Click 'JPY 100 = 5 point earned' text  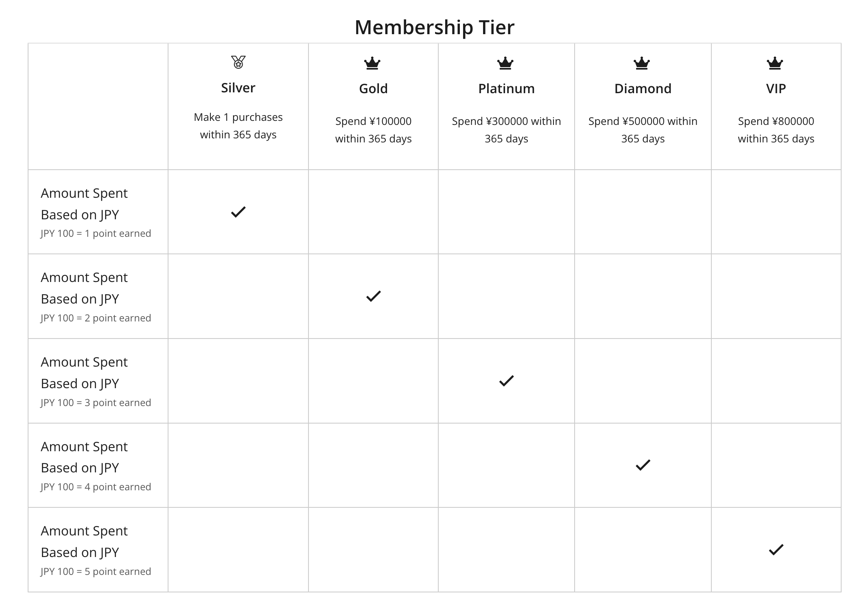click(96, 572)
